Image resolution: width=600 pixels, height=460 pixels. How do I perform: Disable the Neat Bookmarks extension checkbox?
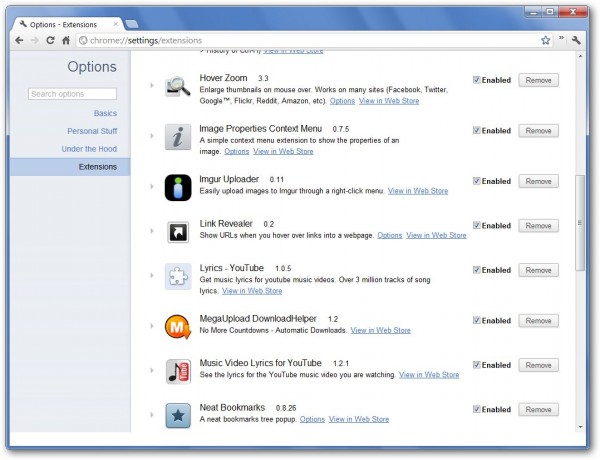tap(476, 409)
